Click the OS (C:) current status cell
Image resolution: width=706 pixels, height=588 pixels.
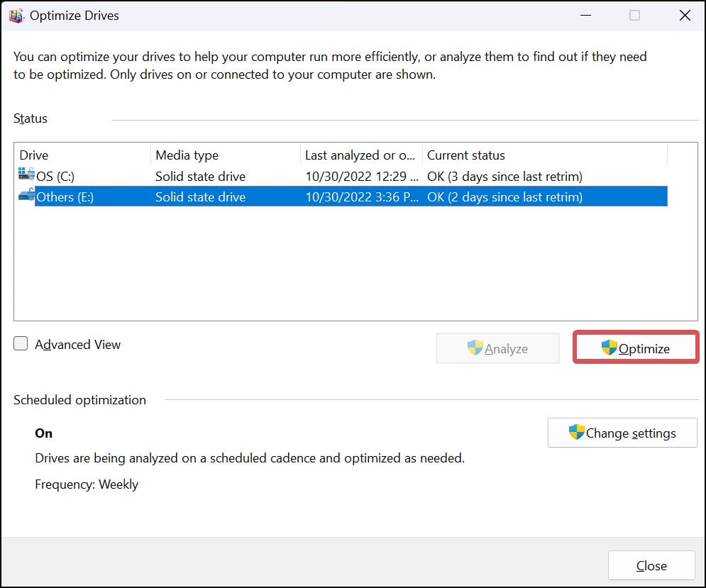pos(504,177)
